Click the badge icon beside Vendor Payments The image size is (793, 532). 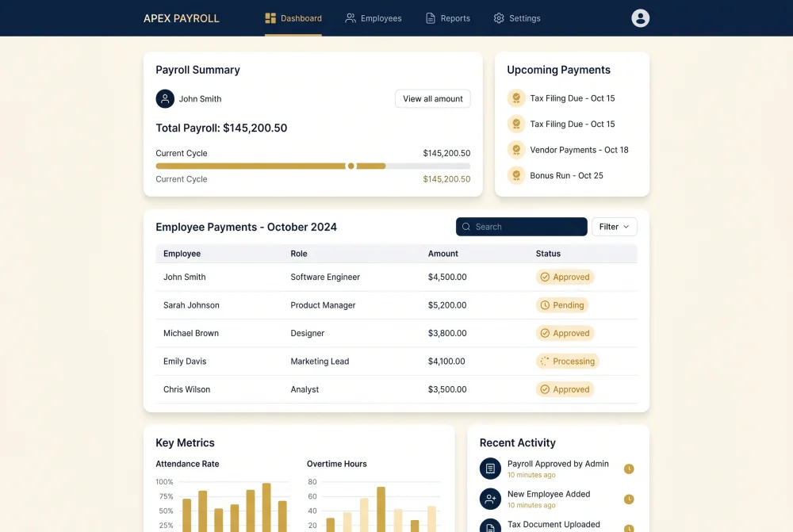click(516, 150)
